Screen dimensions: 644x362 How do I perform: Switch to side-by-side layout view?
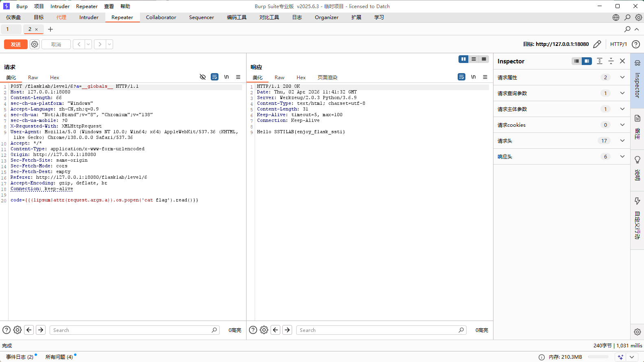[463, 59]
